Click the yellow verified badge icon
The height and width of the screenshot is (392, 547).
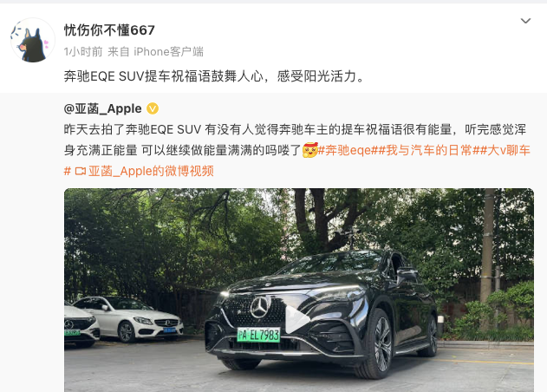click(x=153, y=108)
